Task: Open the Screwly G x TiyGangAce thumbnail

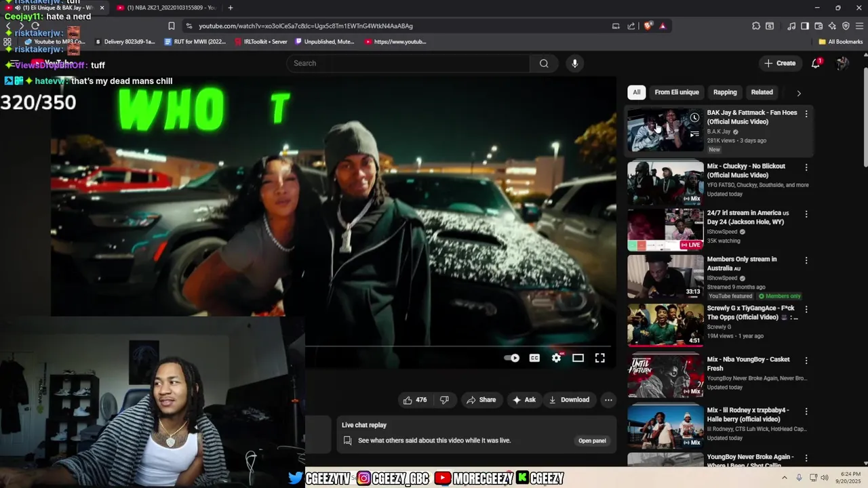Action: [665, 325]
